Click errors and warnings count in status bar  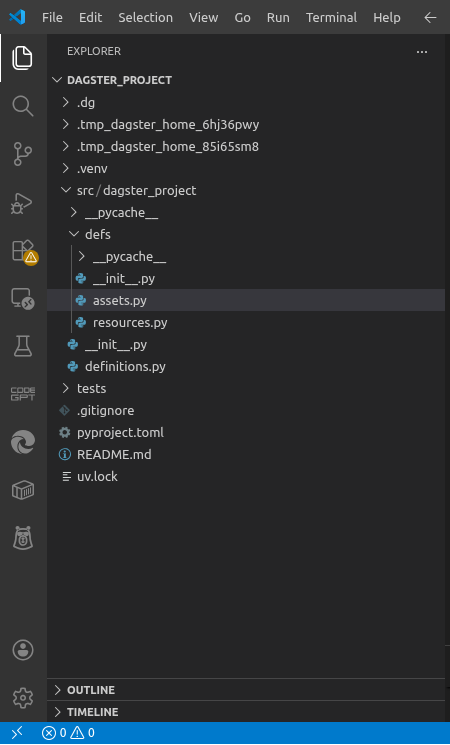[68, 733]
